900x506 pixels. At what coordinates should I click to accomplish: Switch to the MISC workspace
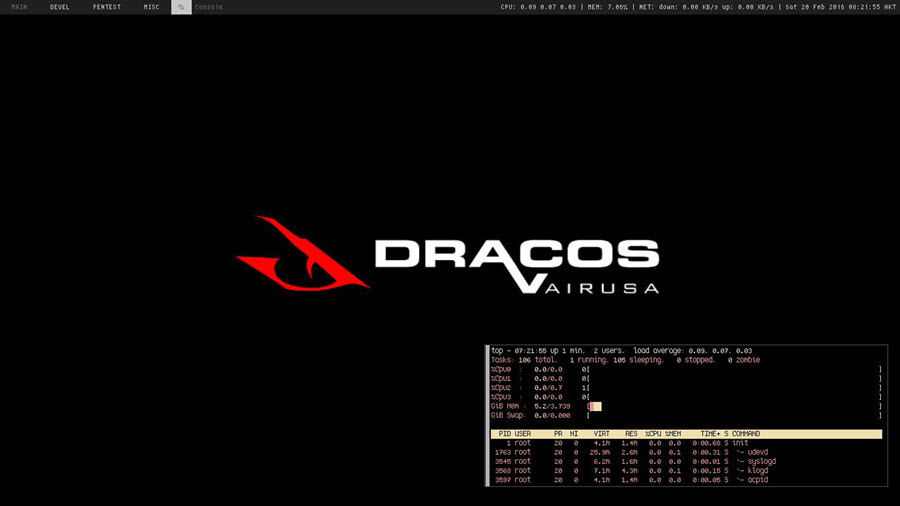152,7
